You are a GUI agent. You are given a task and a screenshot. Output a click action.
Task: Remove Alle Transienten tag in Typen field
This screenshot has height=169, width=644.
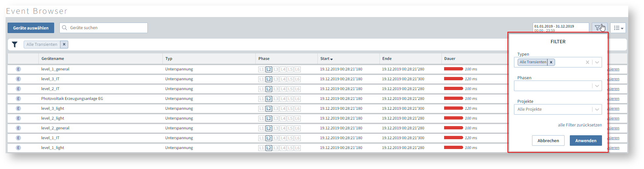pyautogui.click(x=551, y=62)
